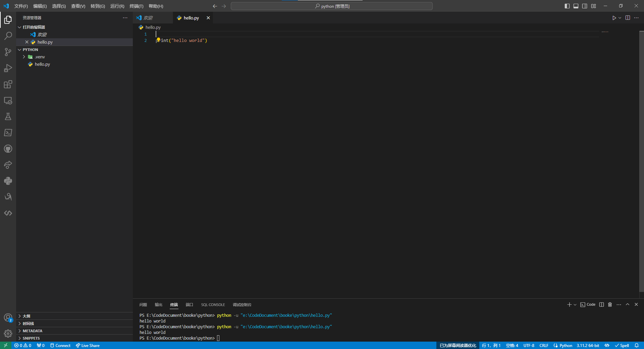The height and width of the screenshot is (349, 644).
Task: Click Connect in the status bar
Action: coord(60,345)
